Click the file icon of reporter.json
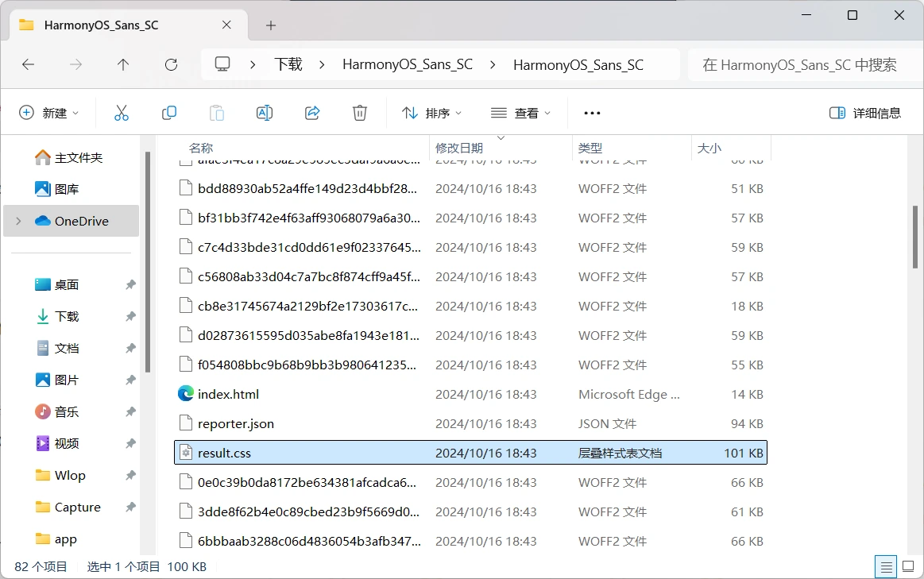Viewport: 924px width, 579px height. 186,423
